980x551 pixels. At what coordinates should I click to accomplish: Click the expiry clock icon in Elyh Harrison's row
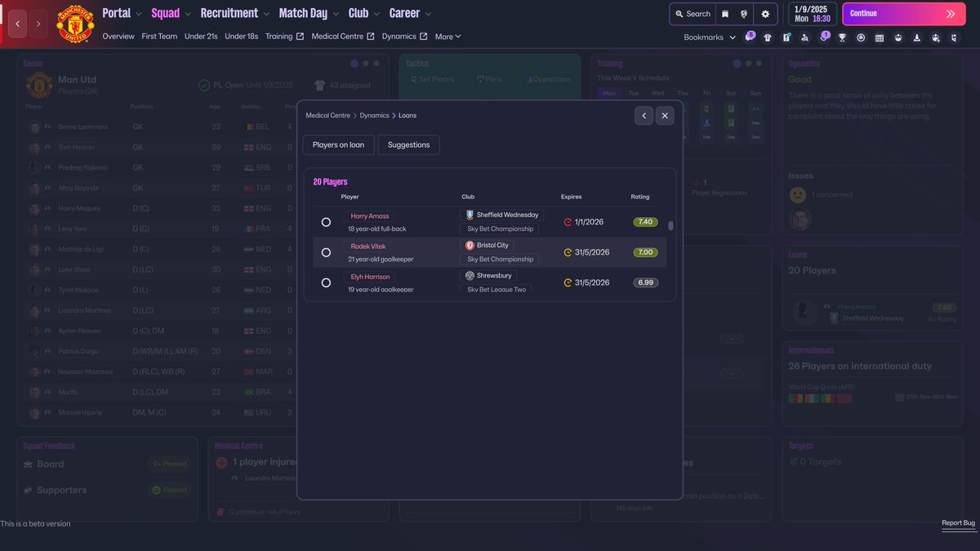(x=568, y=282)
